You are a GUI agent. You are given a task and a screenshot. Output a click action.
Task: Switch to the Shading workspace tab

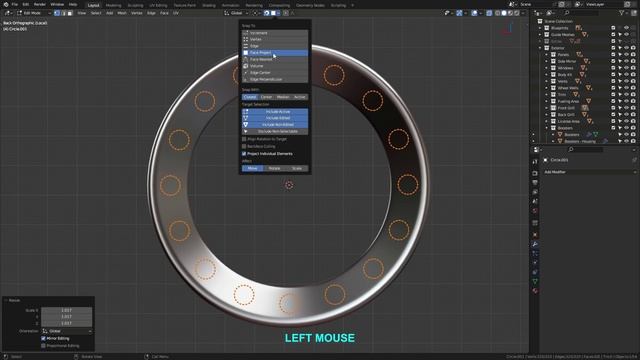pos(209,5)
